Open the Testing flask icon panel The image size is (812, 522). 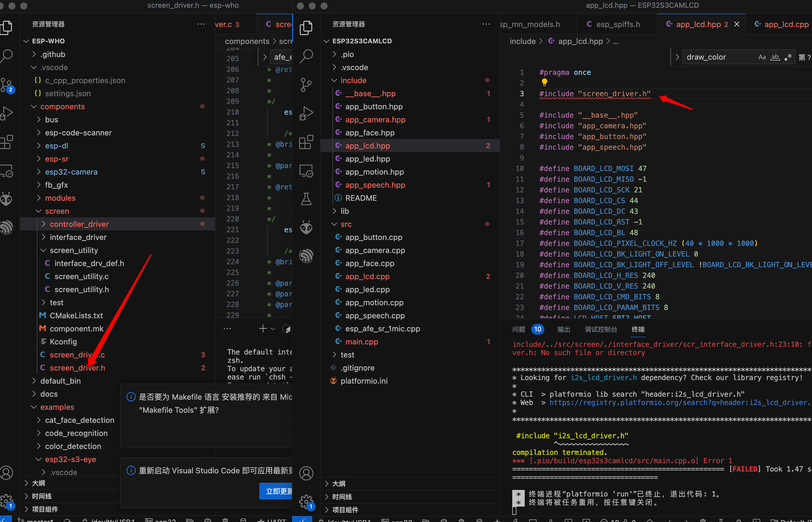307,199
